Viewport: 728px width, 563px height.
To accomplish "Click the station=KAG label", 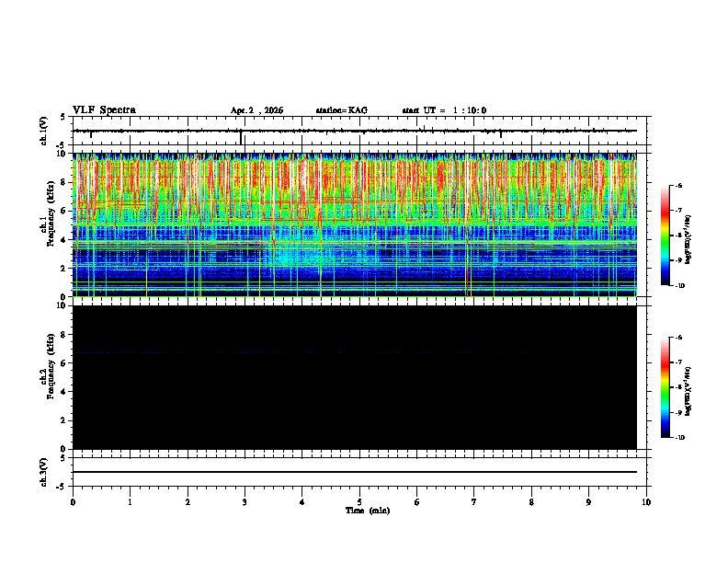I will pyautogui.click(x=341, y=110).
